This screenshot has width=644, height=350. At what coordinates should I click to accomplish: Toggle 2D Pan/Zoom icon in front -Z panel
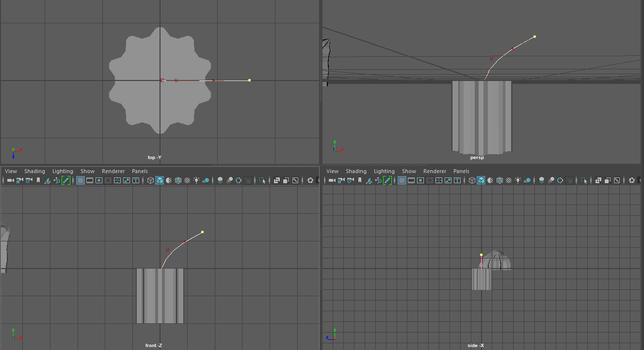(x=57, y=180)
